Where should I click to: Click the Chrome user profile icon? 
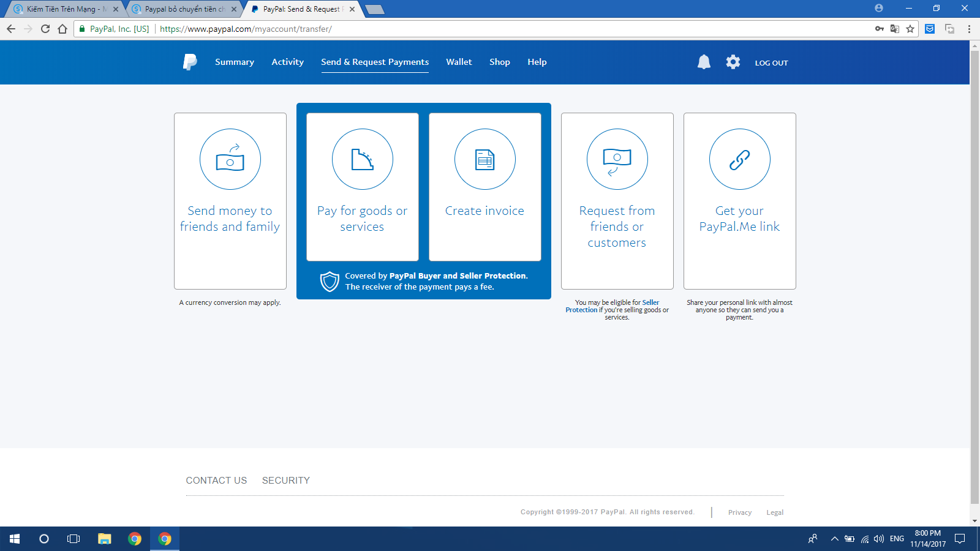[x=879, y=8]
